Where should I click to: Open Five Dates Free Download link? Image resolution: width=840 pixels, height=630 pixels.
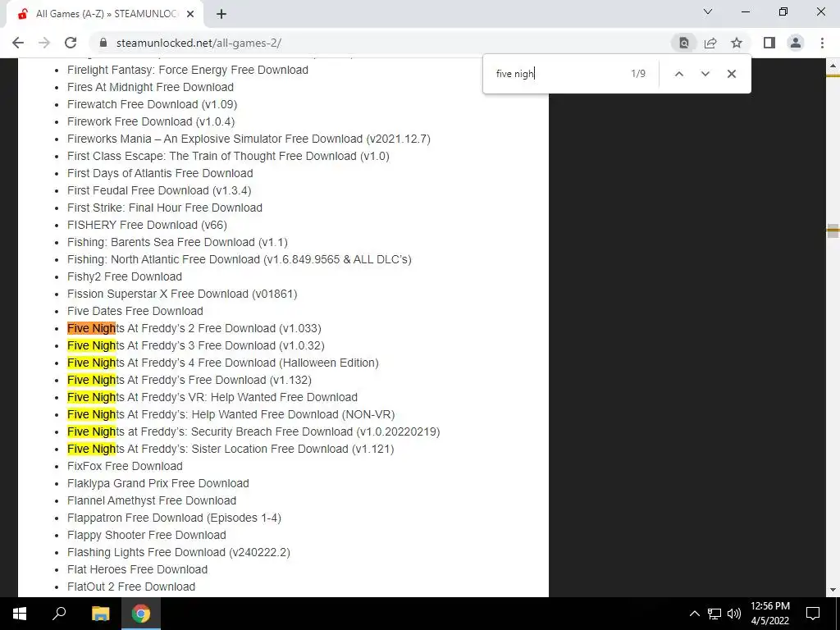[135, 311]
